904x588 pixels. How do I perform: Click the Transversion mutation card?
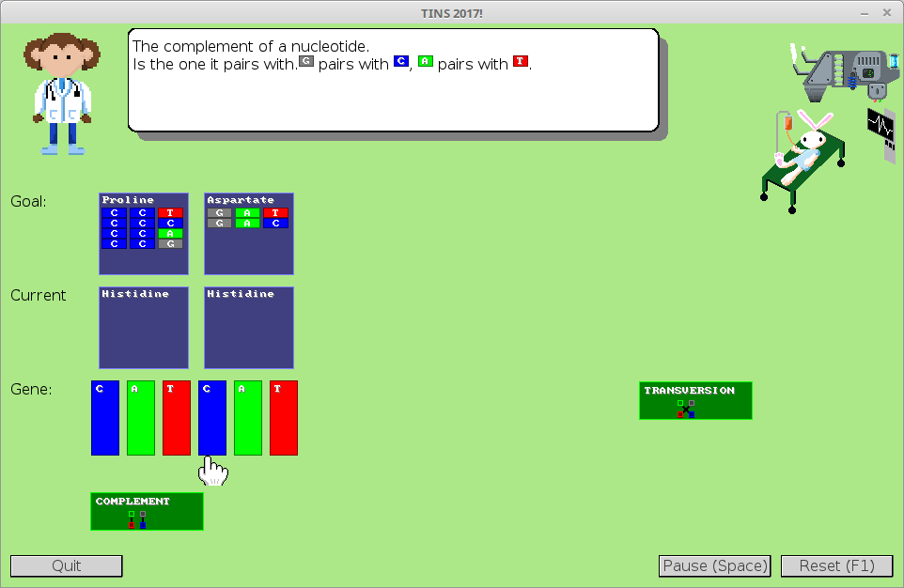[695, 400]
